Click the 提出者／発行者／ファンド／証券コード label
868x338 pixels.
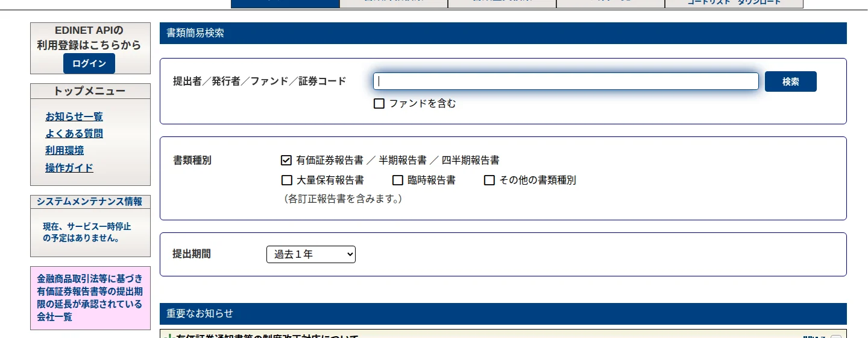[x=260, y=81]
